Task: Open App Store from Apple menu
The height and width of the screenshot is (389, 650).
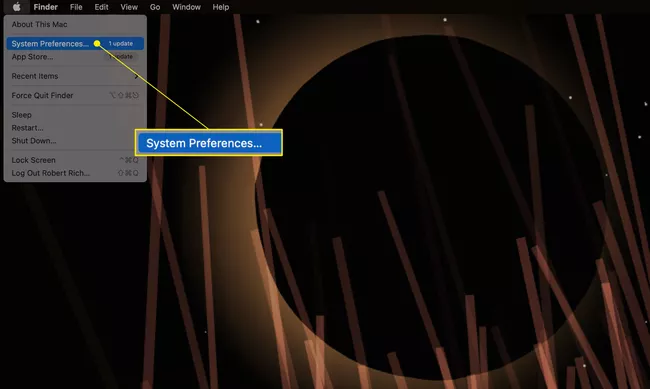Action: (75, 57)
